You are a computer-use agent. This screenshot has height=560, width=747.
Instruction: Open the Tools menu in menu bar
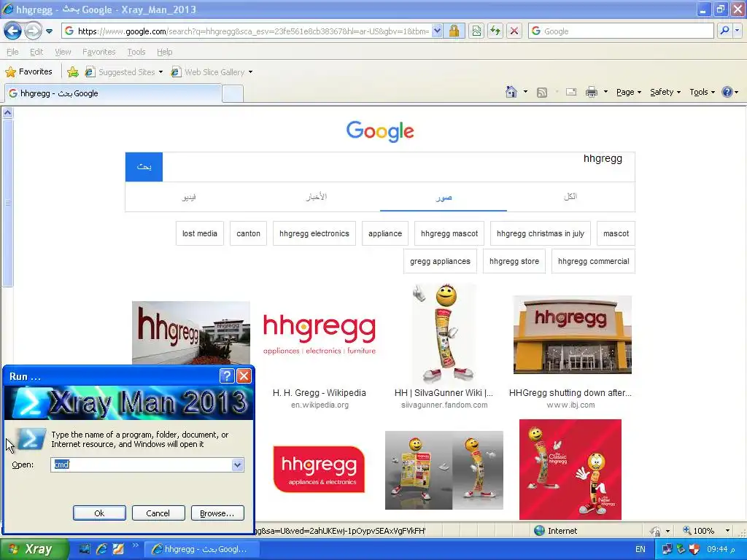click(136, 52)
